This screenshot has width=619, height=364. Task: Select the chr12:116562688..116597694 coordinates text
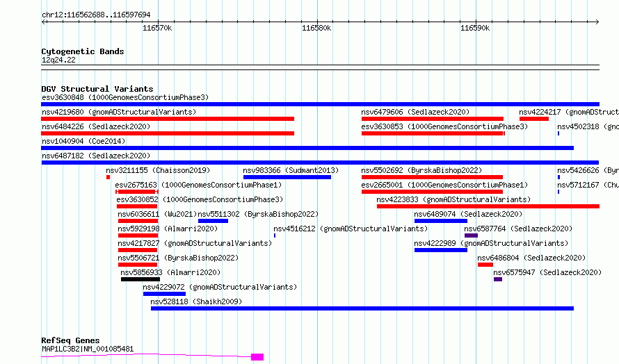pyautogui.click(x=96, y=15)
